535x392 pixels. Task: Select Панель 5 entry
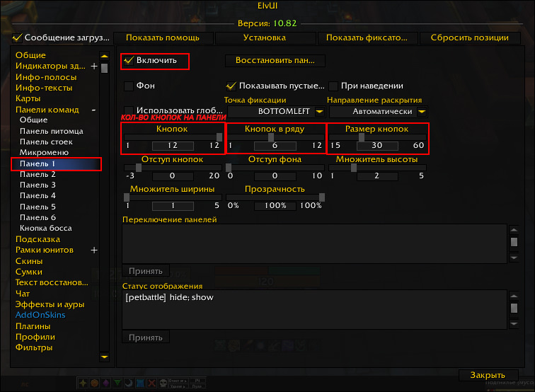click(x=38, y=207)
